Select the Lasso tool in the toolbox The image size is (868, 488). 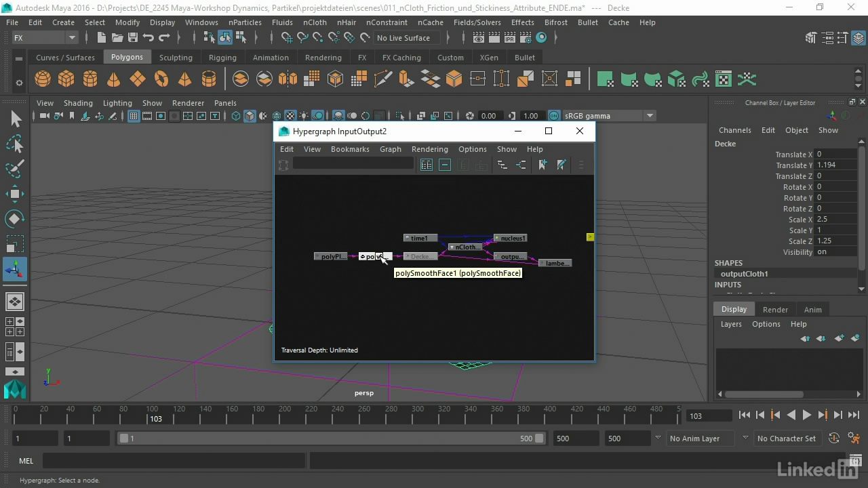point(15,144)
